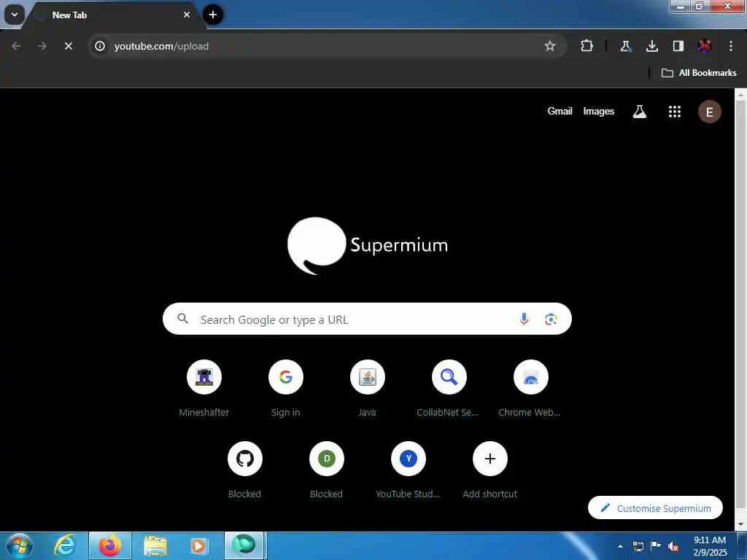This screenshot has width=747, height=560.
Task: Open Action Center flag icon
Action: point(656,546)
